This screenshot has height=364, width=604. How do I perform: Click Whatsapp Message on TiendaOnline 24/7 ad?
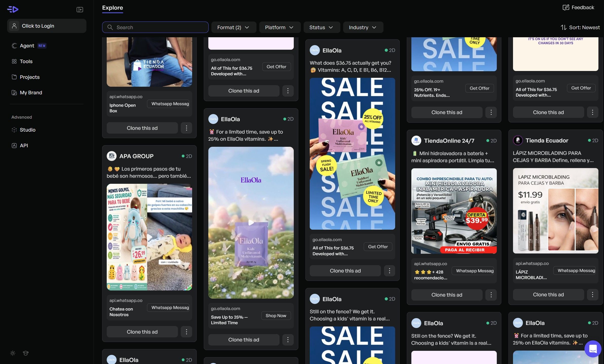473,271
